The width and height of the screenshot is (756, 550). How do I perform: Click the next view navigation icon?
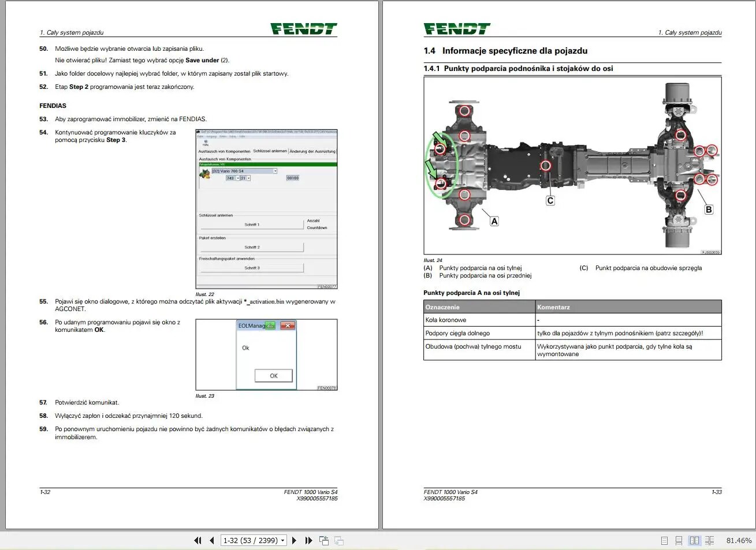click(x=339, y=541)
